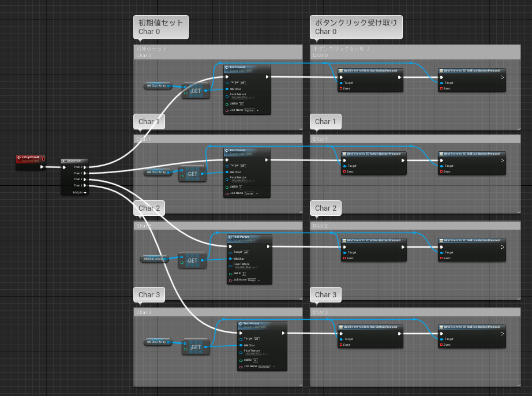The image size is (532, 396).
Task: Click Event delegate pin on Char 0 Action bind
Action: [341, 88]
